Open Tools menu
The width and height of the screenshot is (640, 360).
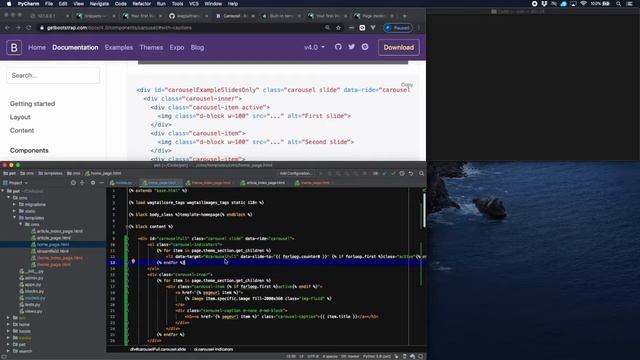pos(177,4)
